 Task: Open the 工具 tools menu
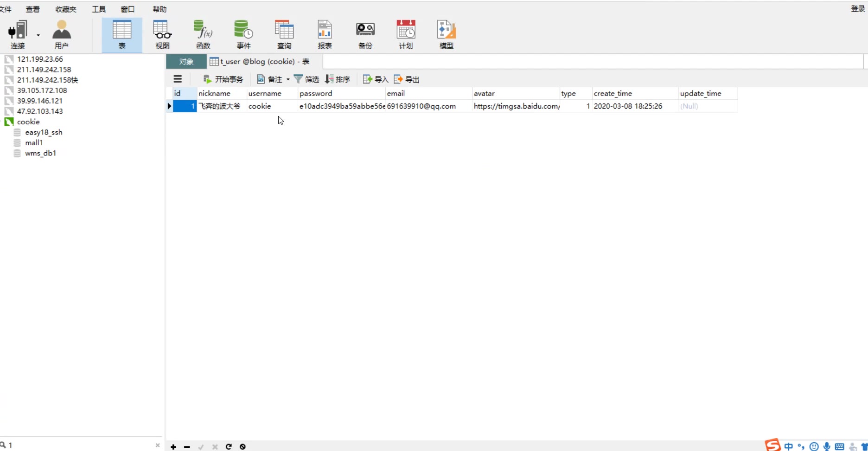(x=99, y=9)
